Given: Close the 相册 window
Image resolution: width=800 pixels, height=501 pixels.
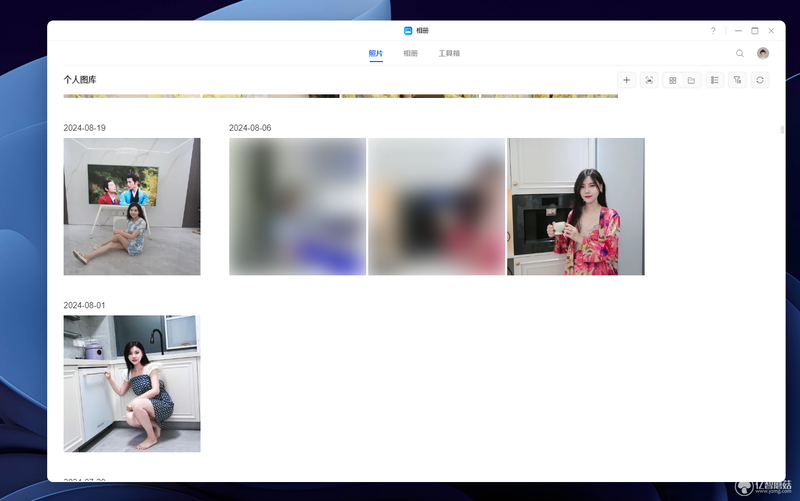Looking at the screenshot, I should coord(771,31).
